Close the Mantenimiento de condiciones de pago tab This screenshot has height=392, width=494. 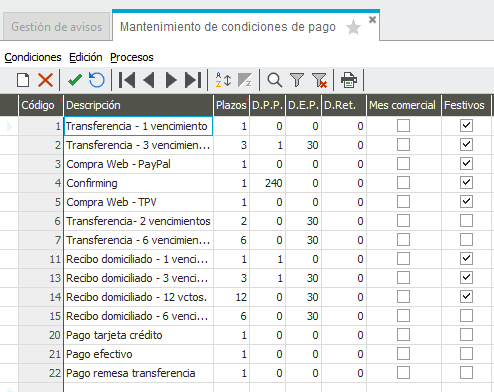tap(372, 20)
